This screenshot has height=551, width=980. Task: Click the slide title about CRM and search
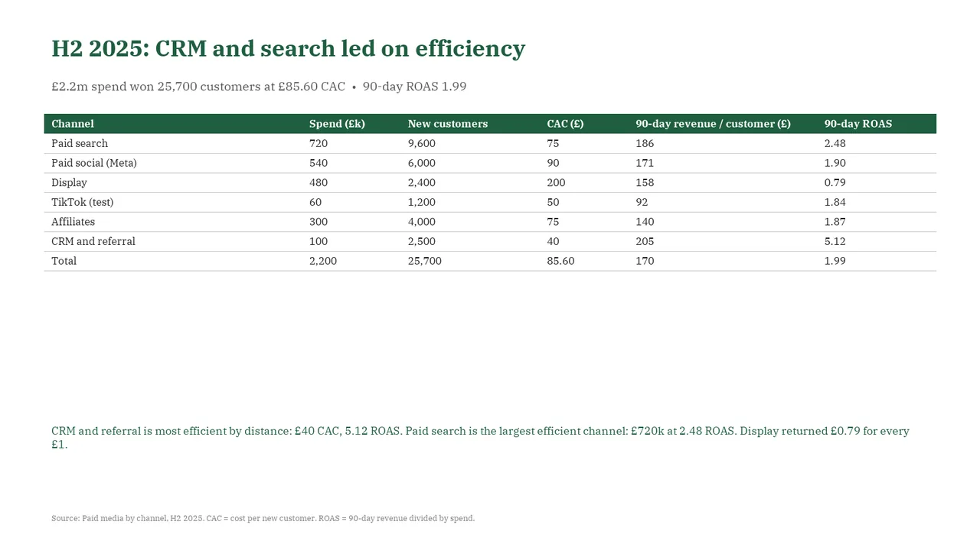tap(288, 48)
